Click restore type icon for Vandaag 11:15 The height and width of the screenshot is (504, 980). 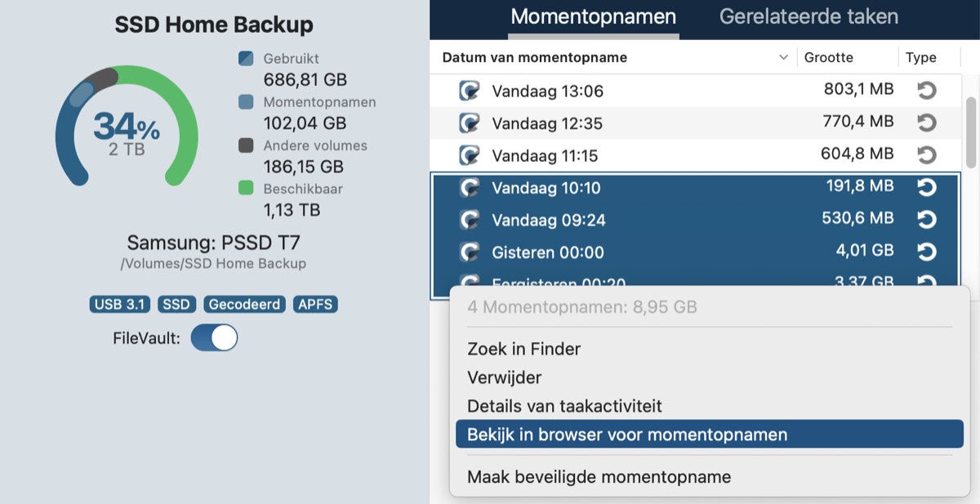926,154
